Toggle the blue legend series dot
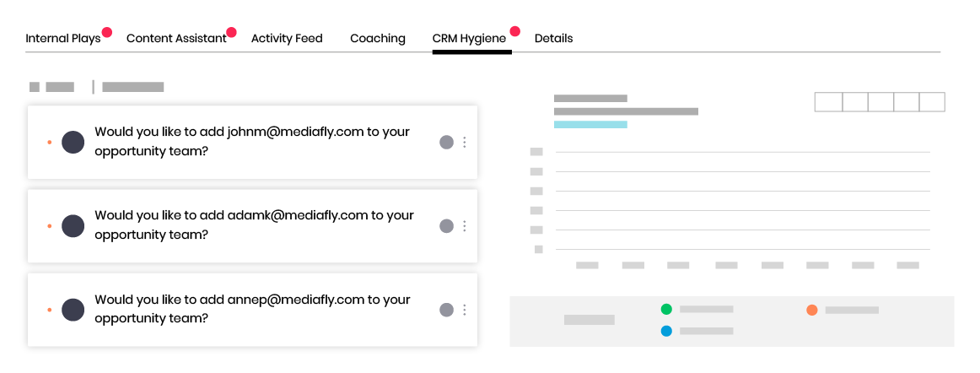The image size is (980, 373). (666, 331)
